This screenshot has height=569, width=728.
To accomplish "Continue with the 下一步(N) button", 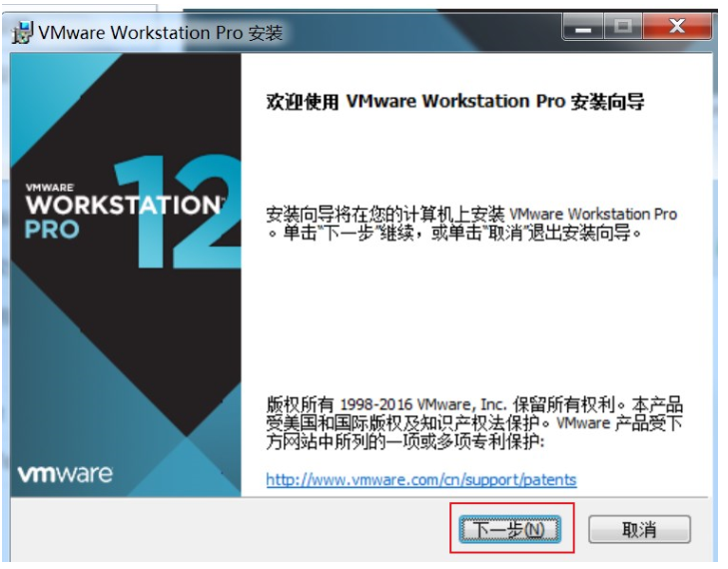I will 509,529.
